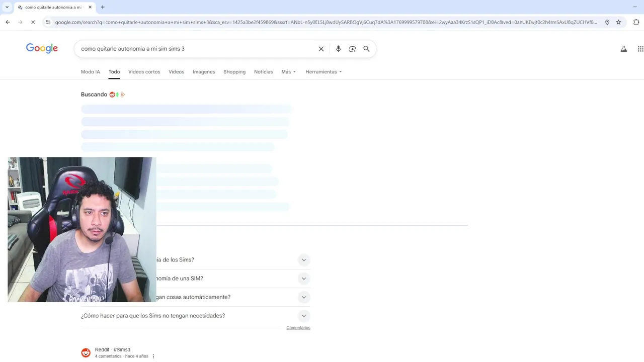Close the 'como quitarle autonomia' browser tab
644x362 pixels.
click(x=90, y=7)
